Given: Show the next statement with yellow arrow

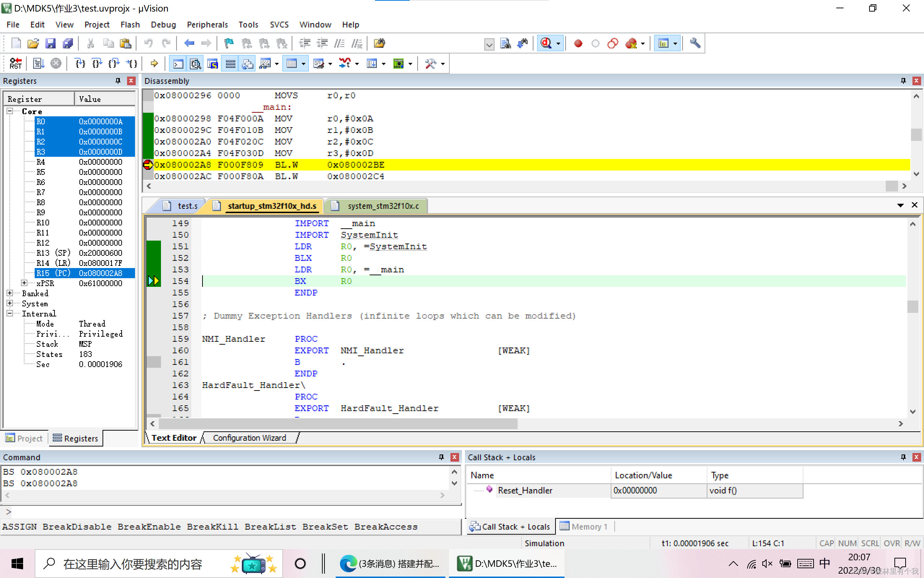Looking at the screenshot, I should pyautogui.click(x=154, y=64).
